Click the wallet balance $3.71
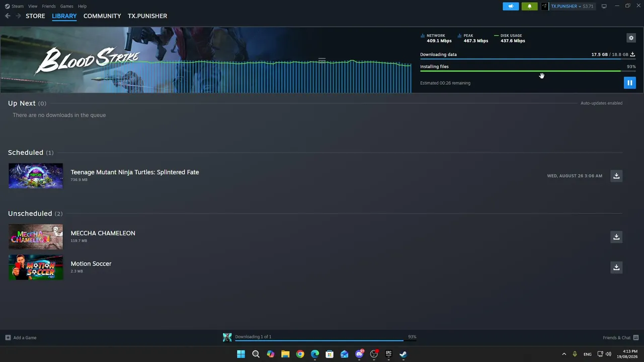The height and width of the screenshot is (362, 644). point(588,7)
